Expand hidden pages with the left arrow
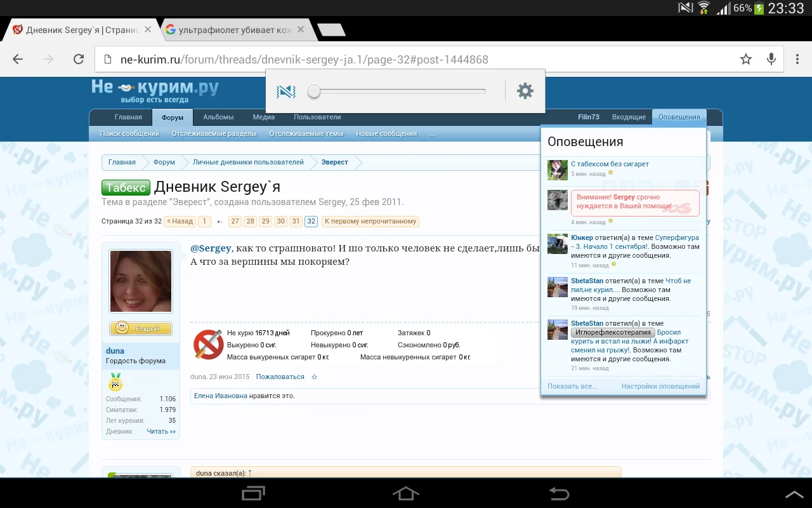 pos(219,222)
